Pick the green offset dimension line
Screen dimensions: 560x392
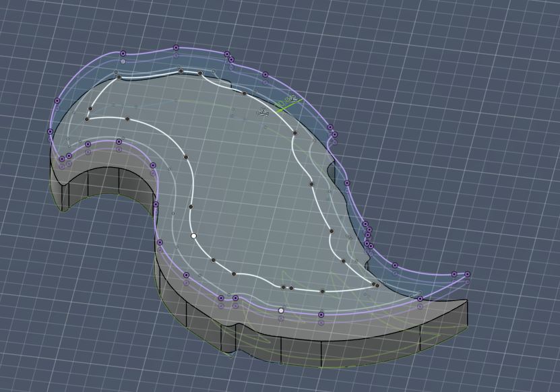pyautogui.click(x=289, y=105)
